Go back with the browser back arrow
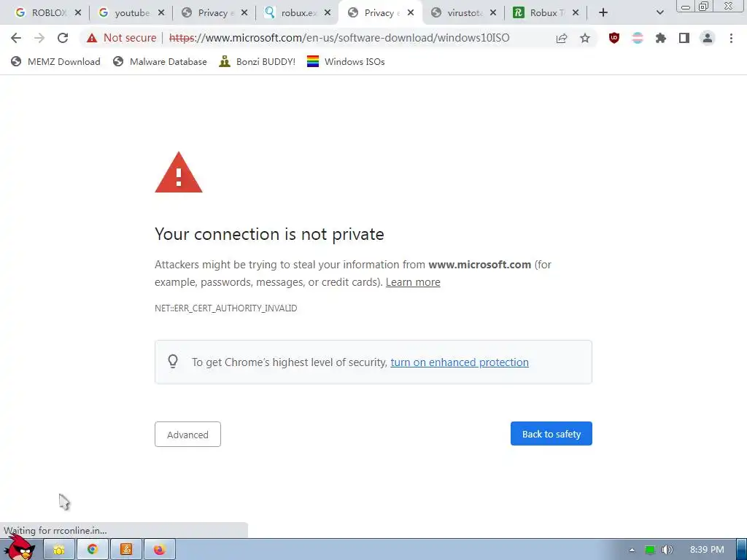 [x=16, y=38]
